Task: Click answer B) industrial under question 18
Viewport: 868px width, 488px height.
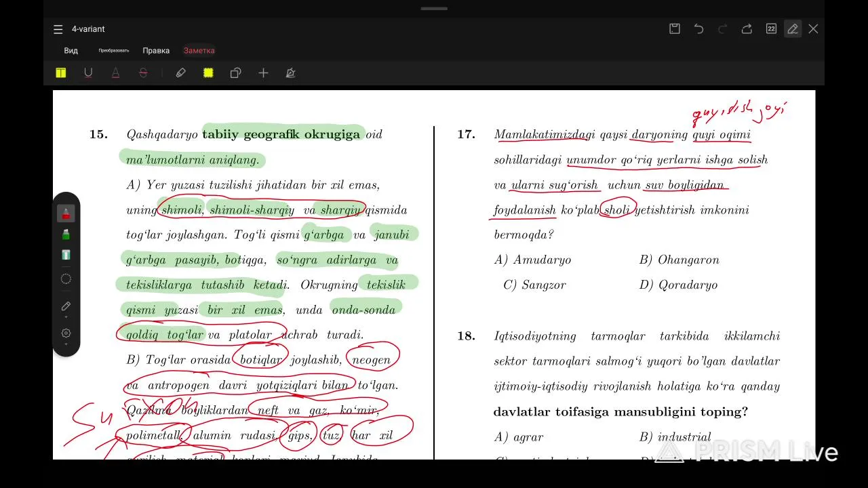Action: click(675, 438)
